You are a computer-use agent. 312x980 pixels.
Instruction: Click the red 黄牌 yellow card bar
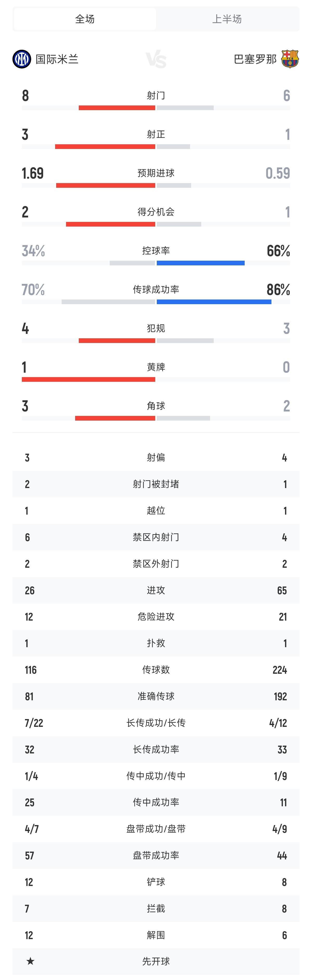click(x=88, y=380)
